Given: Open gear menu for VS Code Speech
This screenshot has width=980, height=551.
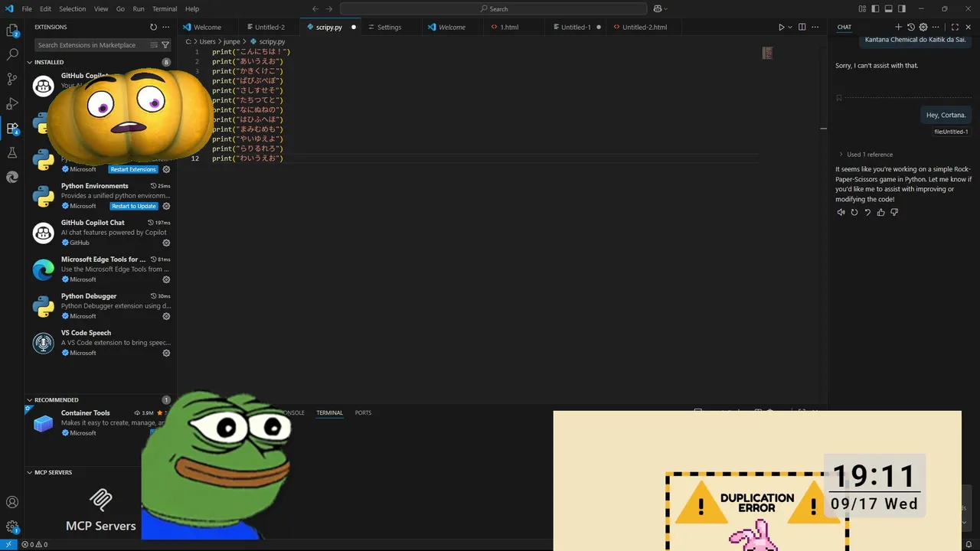Looking at the screenshot, I should [x=166, y=353].
